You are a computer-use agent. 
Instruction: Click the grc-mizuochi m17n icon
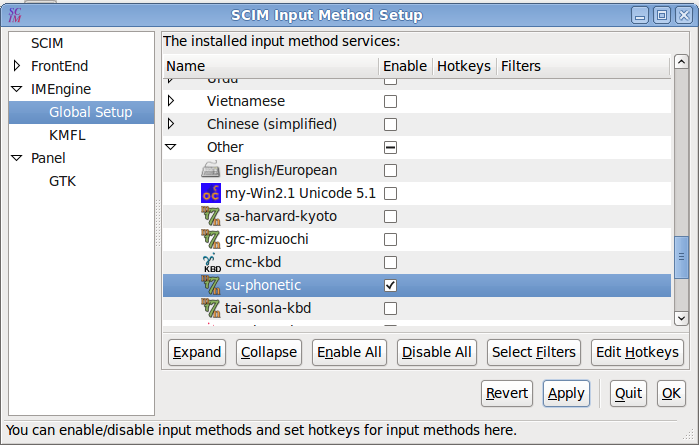[210, 239]
